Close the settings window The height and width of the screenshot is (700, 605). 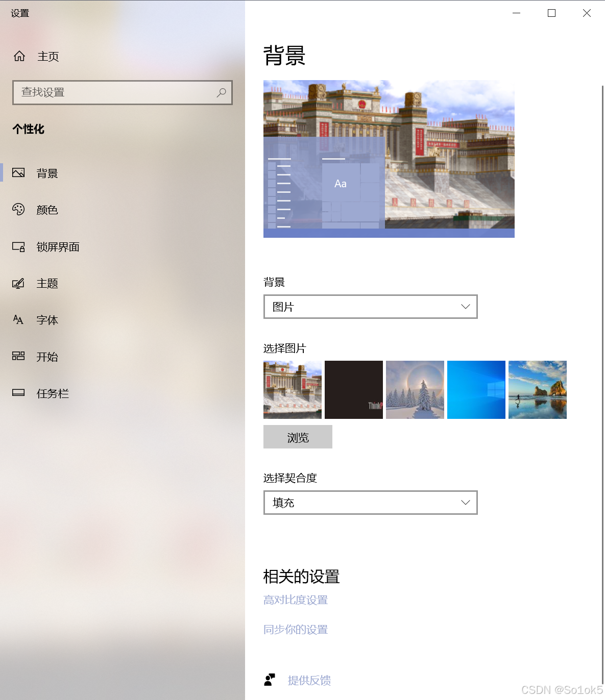coord(587,13)
